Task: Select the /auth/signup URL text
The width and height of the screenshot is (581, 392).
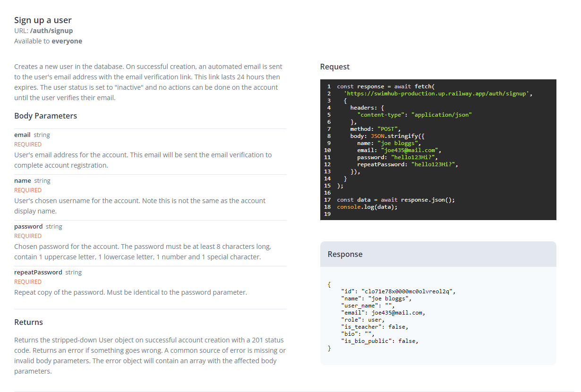Action: click(51, 31)
